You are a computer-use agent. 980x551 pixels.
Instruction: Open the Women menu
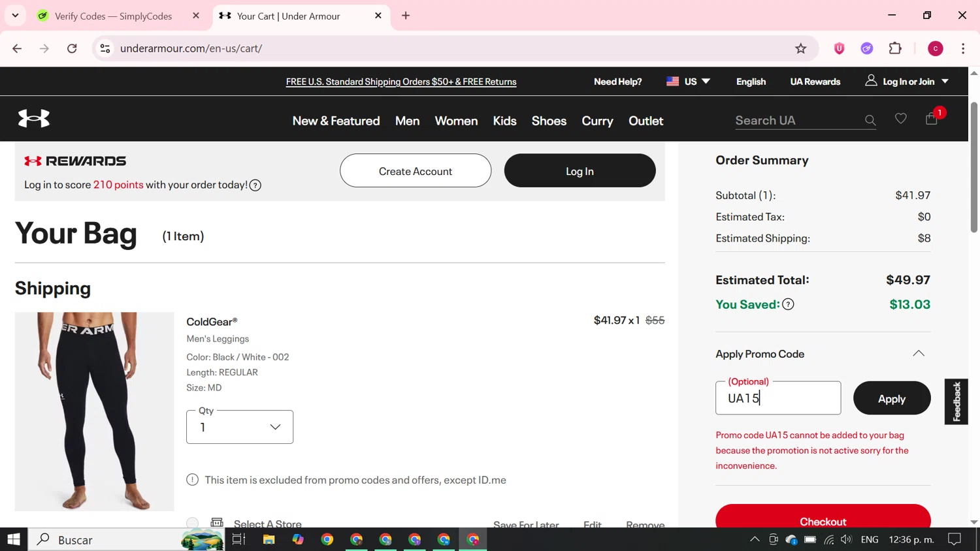pyautogui.click(x=456, y=121)
